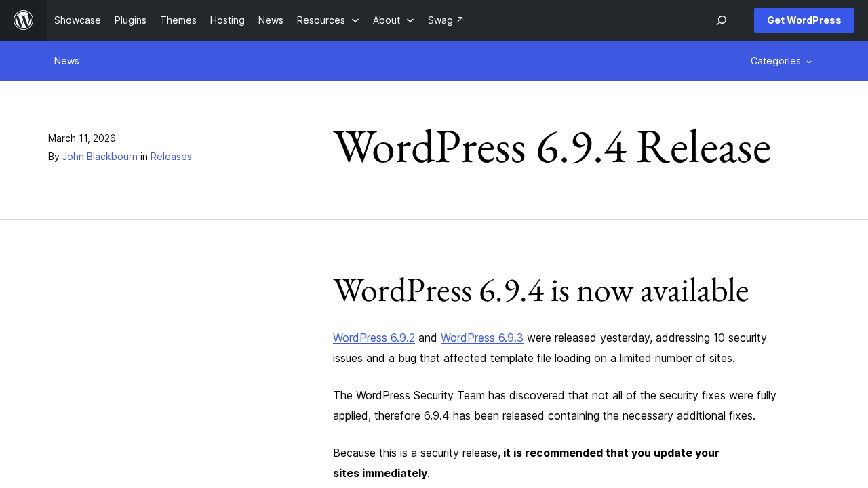The height and width of the screenshot is (488, 868).
Task: Expand the About submenu chevron
Action: [410, 20]
